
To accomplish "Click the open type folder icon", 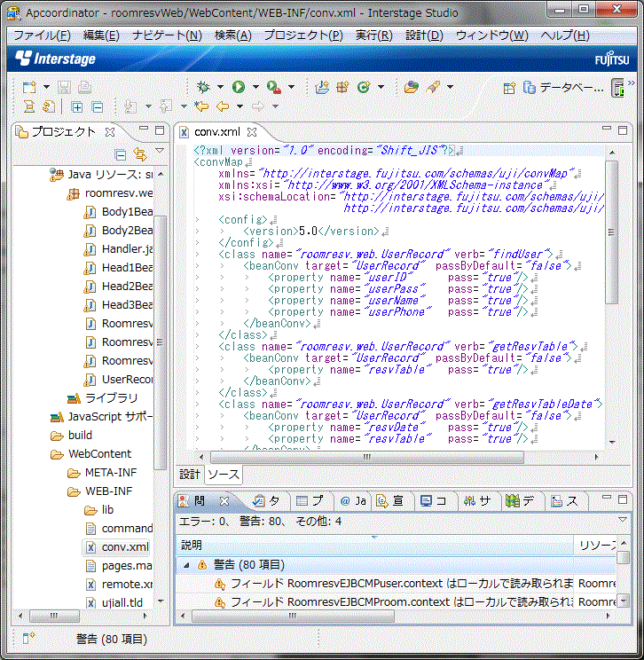I will coord(412,87).
